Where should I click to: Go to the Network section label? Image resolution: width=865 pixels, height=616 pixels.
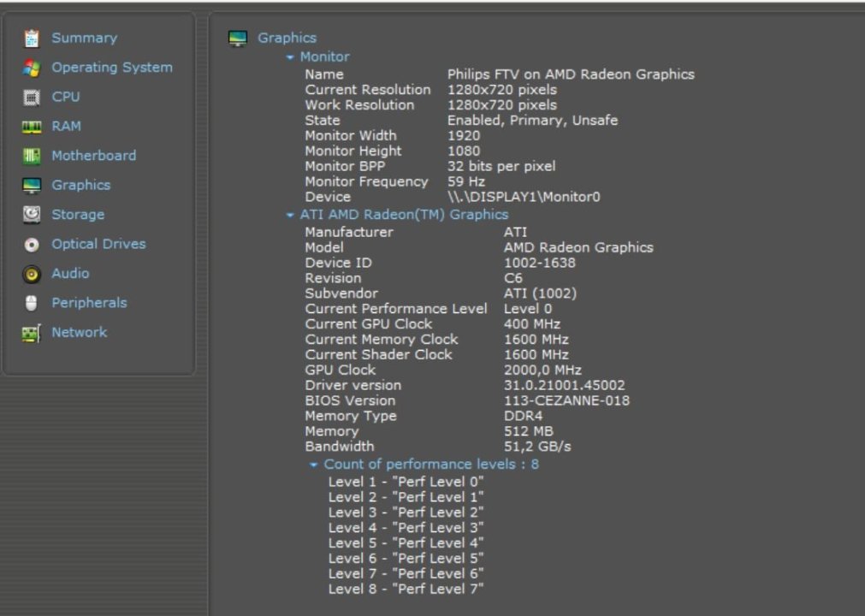pyautogui.click(x=79, y=332)
